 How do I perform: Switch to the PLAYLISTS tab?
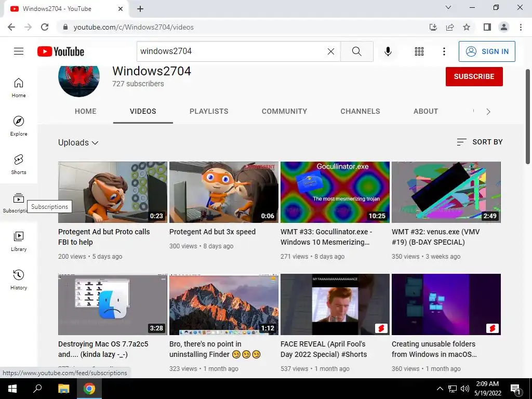[x=209, y=111]
